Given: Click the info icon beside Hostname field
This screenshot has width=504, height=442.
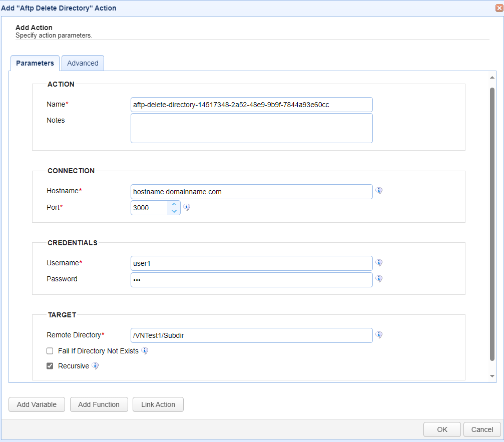Looking at the screenshot, I should click(x=379, y=191).
